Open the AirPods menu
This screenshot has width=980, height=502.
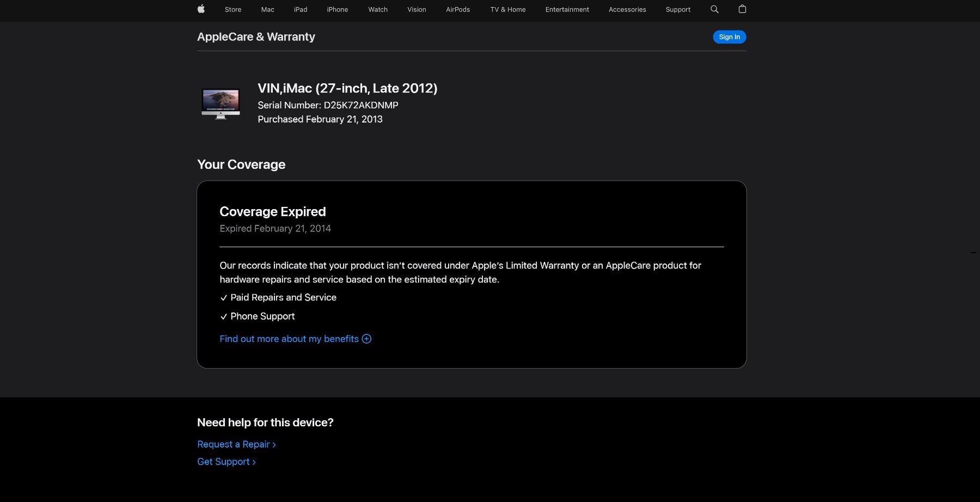458,9
